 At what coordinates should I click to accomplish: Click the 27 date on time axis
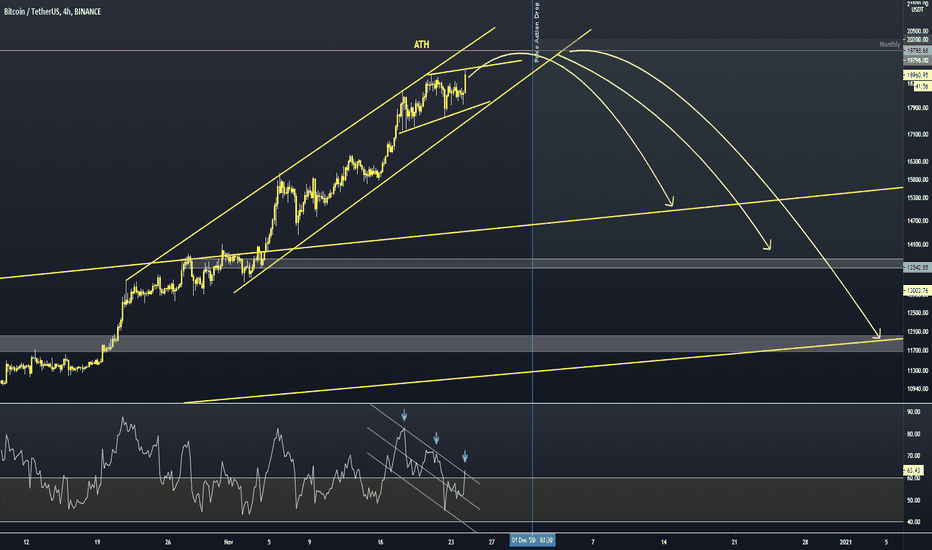492,542
